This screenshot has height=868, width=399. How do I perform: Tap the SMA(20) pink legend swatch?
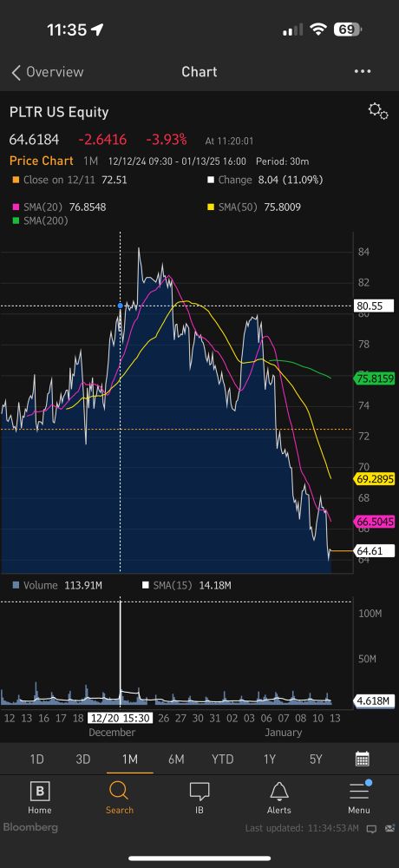15,207
